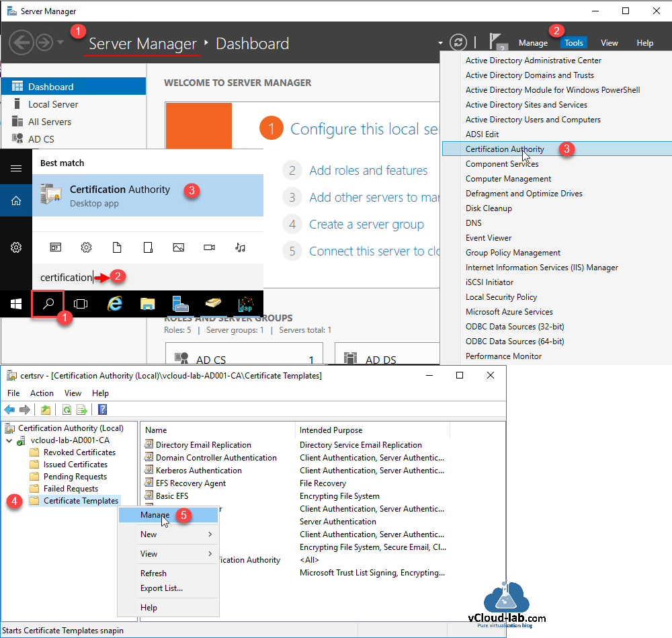Screen dimensions: 672x638
Task: Open Server Manager from the taskbar
Action: [180, 304]
